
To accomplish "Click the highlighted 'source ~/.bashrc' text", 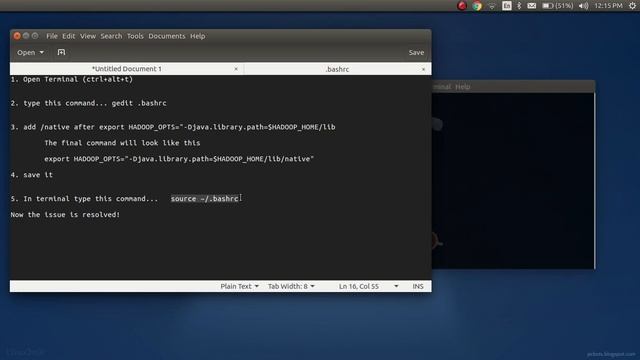I will (x=204, y=199).
